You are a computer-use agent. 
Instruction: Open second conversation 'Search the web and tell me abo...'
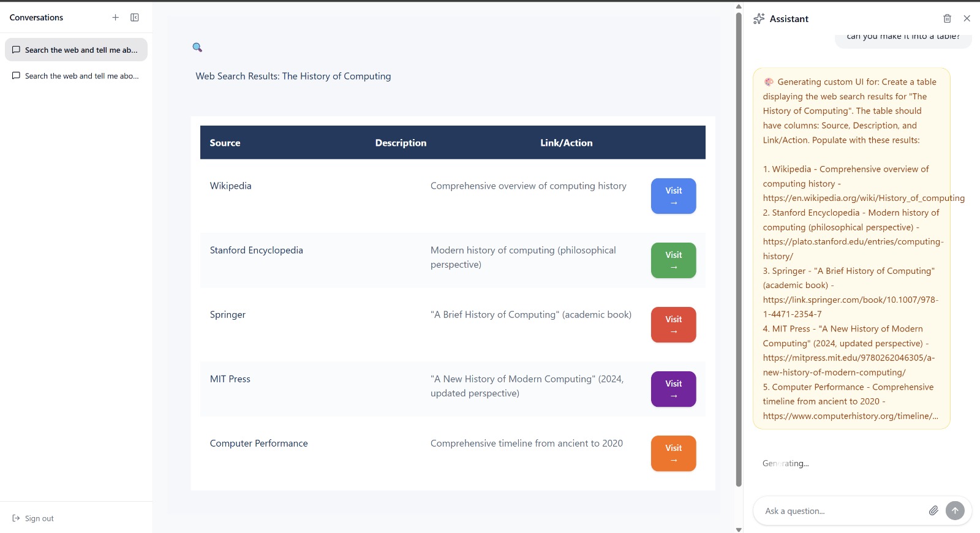tap(76, 76)
